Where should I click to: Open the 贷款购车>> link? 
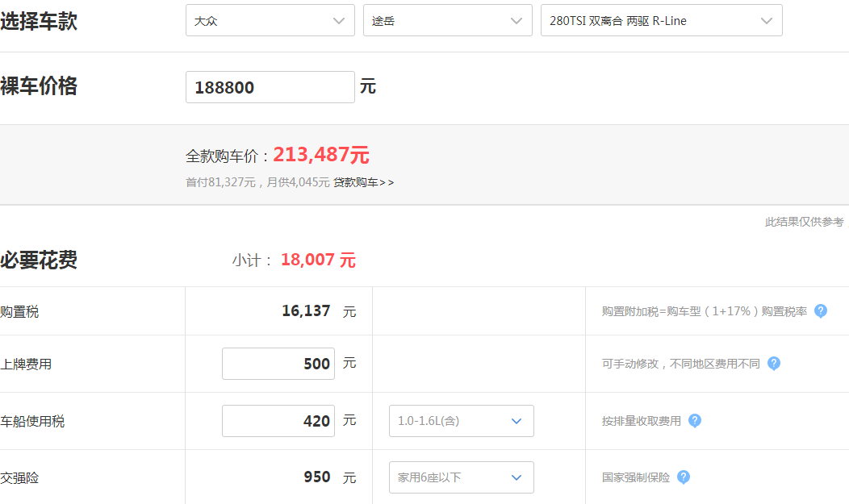point(363,183)
